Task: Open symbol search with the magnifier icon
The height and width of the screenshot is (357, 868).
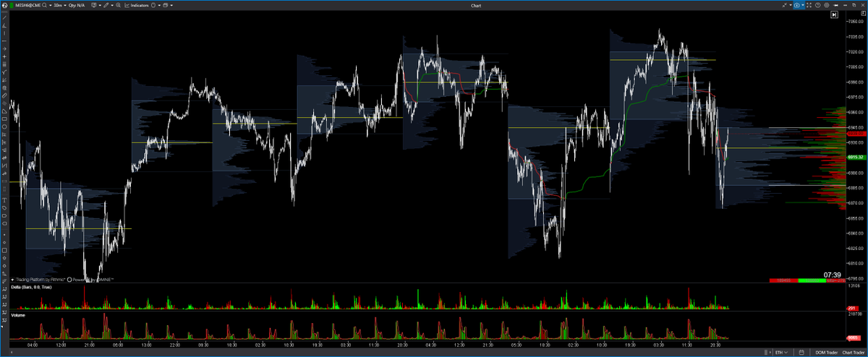Action: [x=44, y=5]
